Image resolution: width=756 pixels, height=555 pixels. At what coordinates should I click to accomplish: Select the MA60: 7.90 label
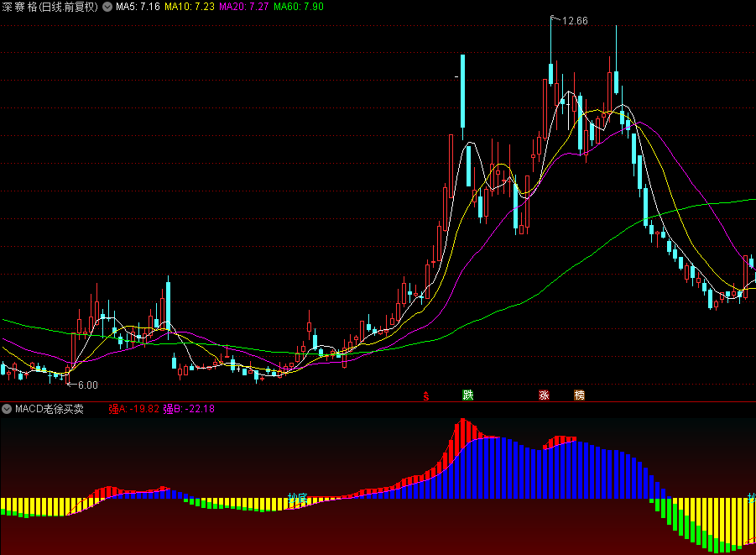299,7
